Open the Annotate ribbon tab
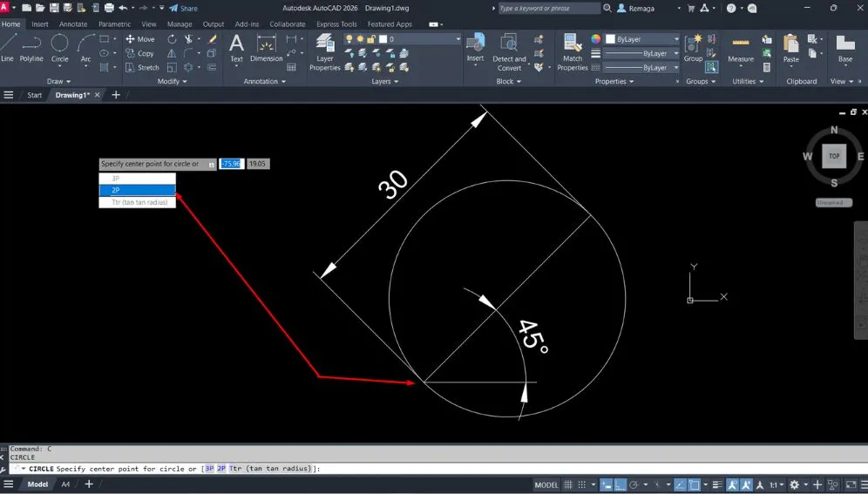The width and height of the screenshot is (868, 494). coord(73,24)
